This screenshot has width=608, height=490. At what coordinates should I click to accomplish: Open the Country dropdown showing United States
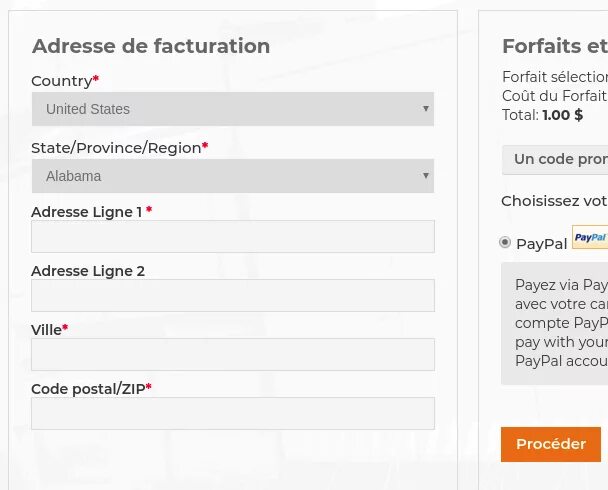coord(233,109)
